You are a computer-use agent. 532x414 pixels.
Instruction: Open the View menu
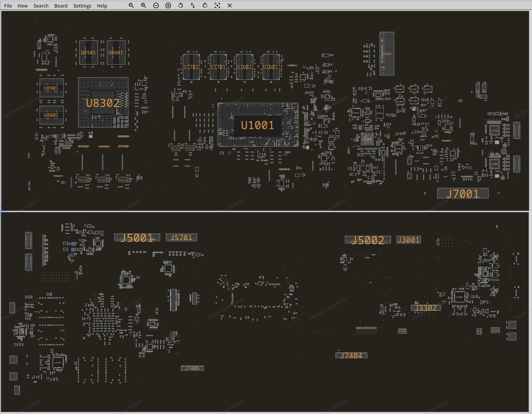coord(23,6)
